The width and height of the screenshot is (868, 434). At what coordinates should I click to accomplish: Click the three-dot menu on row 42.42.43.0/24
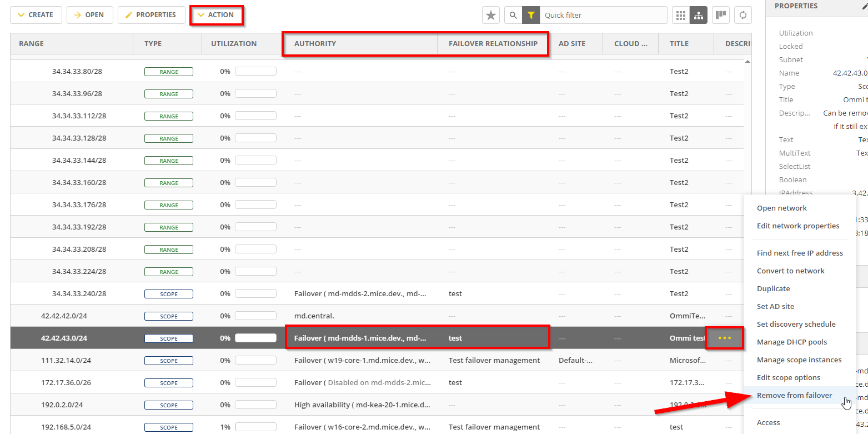[x=724, y=338]
